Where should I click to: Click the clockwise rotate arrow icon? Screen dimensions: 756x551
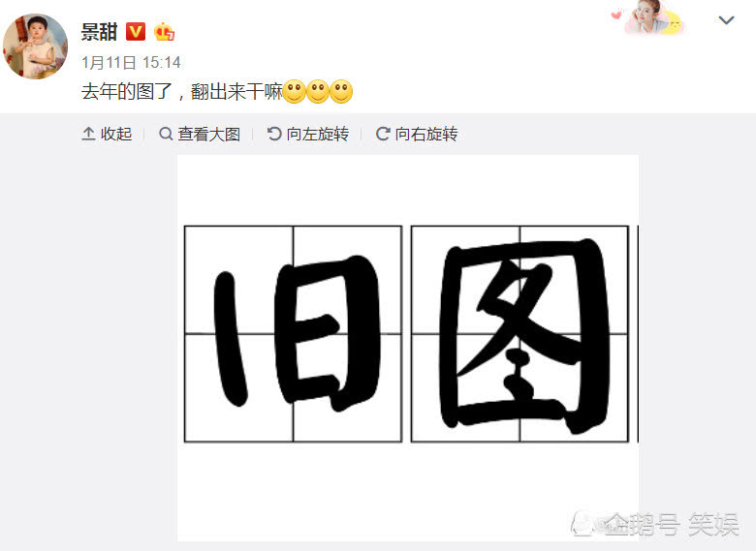coord(382,134)
